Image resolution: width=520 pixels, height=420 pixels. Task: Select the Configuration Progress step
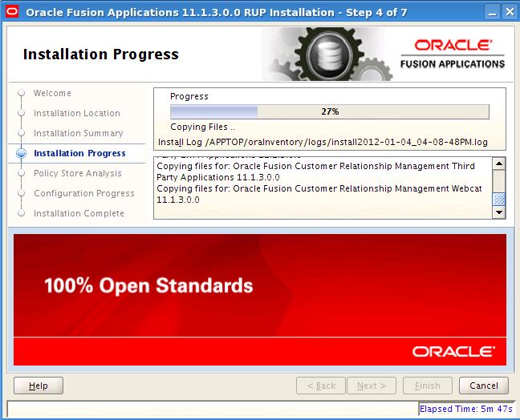point(84,193)
